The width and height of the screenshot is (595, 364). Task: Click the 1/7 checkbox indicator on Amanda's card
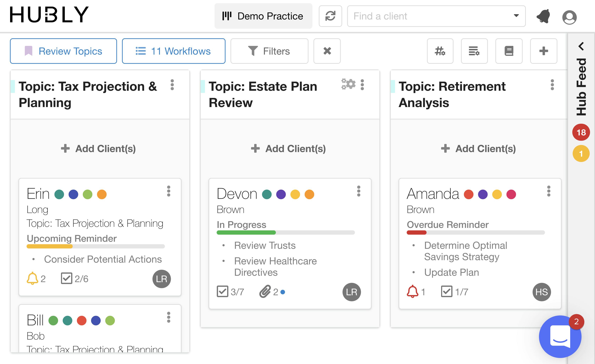coord(447,292)
